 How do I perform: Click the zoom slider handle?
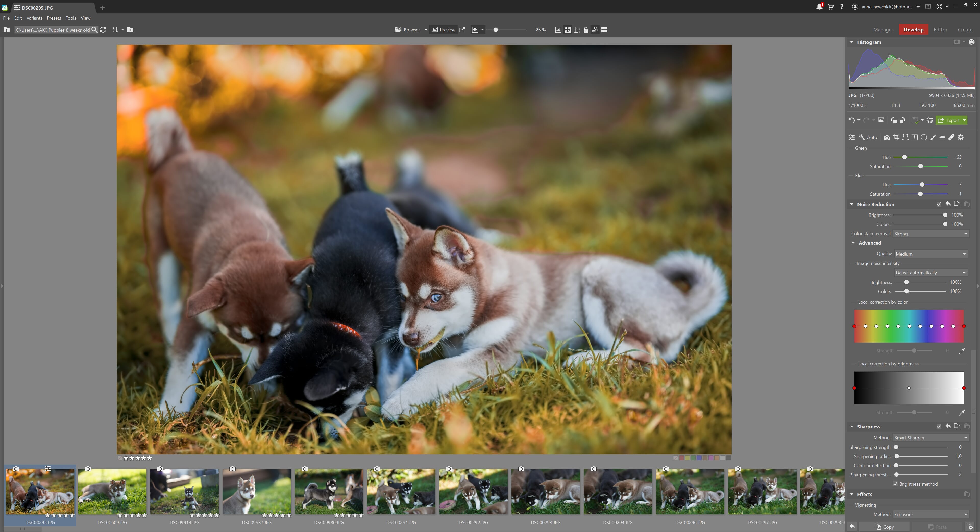pyautogui.click(x=495, y=30)
